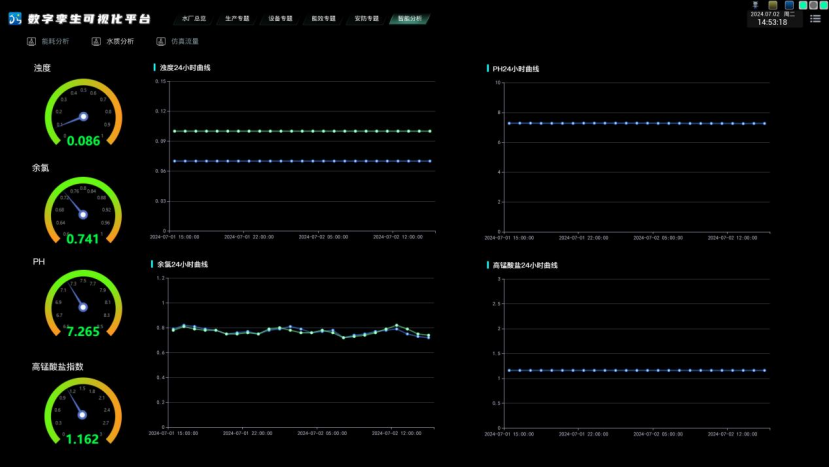
Task: Open the 能耗分析 sub-page
Action: pyautogui.click(x=55, y=41)
